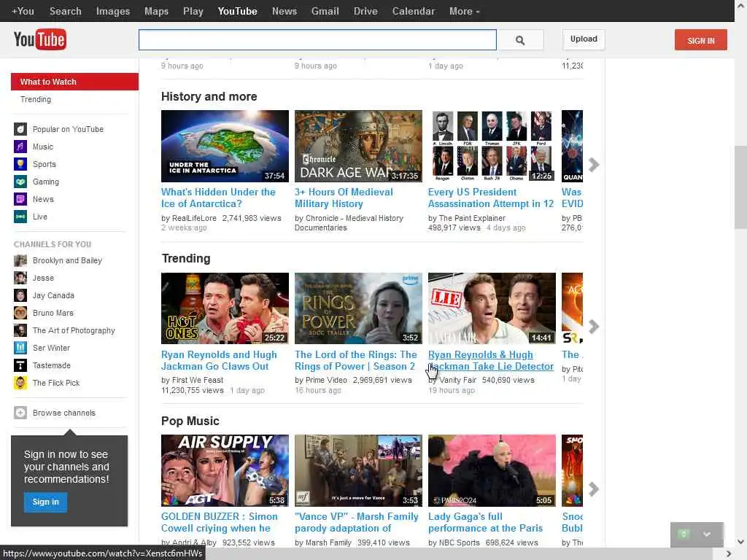Open News in the Google bar
The image size is (747, 560).
(285, 11)
